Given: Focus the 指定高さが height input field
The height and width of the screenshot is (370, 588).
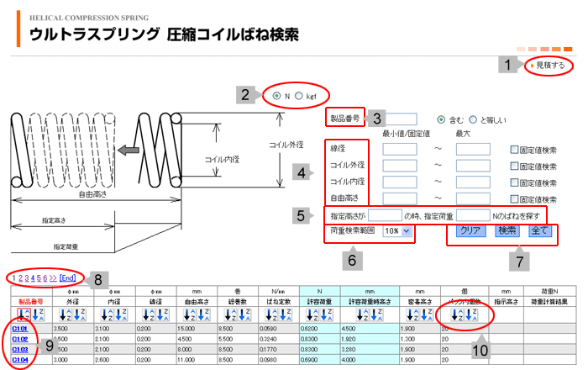Looking at the screenshot, I should (x=385, y=215).
